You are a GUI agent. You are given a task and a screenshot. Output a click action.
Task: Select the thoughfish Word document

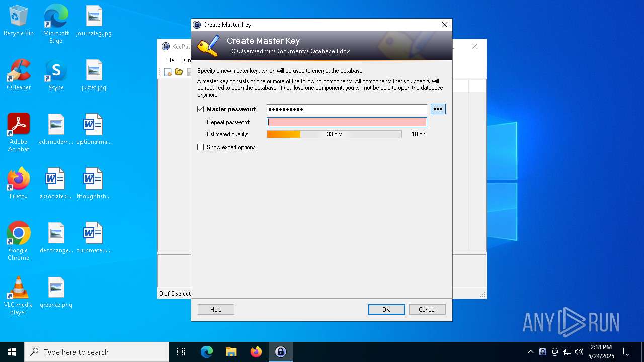point(94,184)
